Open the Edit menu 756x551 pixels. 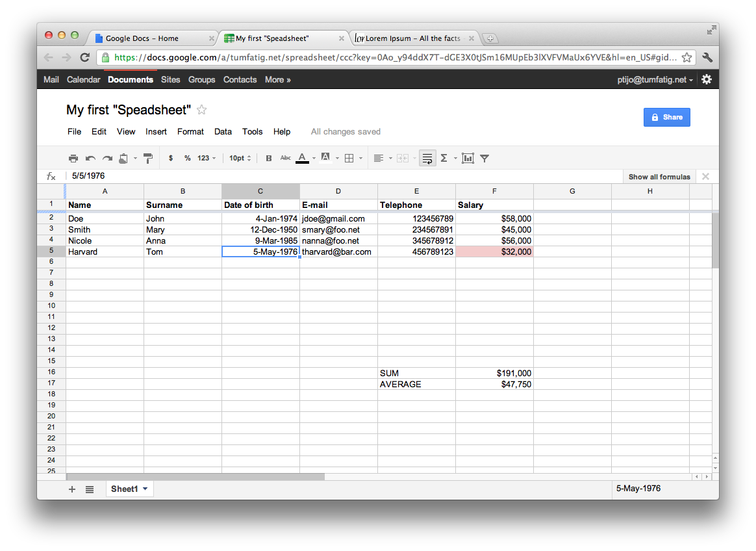pos(99,132)
